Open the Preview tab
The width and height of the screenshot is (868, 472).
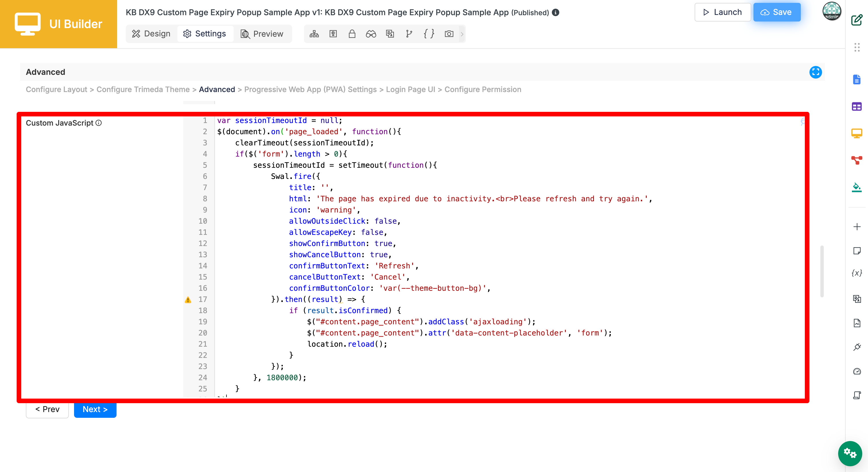coord(262,34)
